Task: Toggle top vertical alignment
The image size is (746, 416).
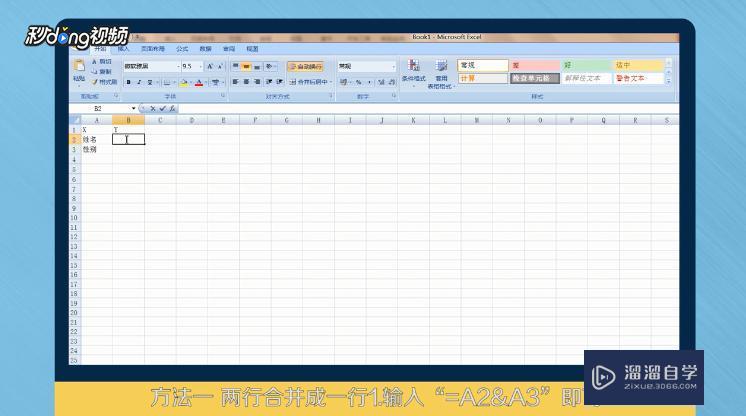Action: (236, 66)
